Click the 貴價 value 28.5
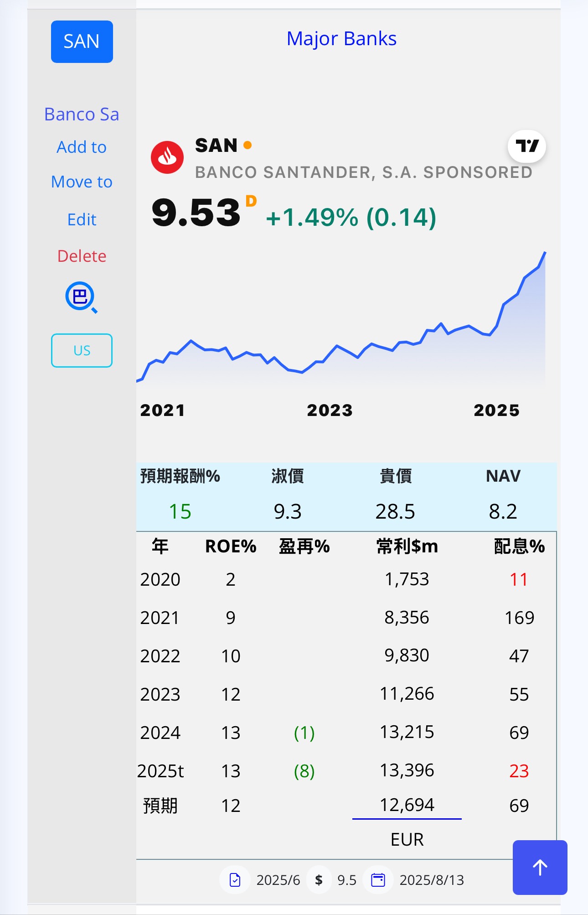 [395, 511]
